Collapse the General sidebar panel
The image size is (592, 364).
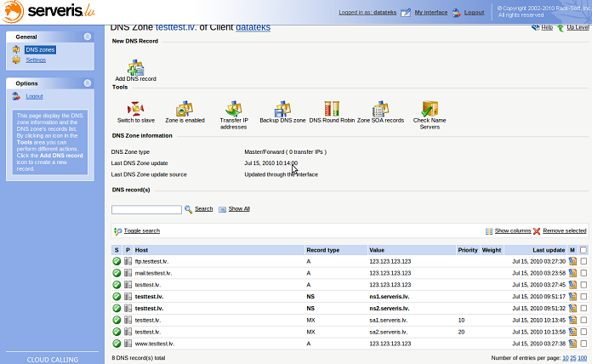tap(88, 37)
